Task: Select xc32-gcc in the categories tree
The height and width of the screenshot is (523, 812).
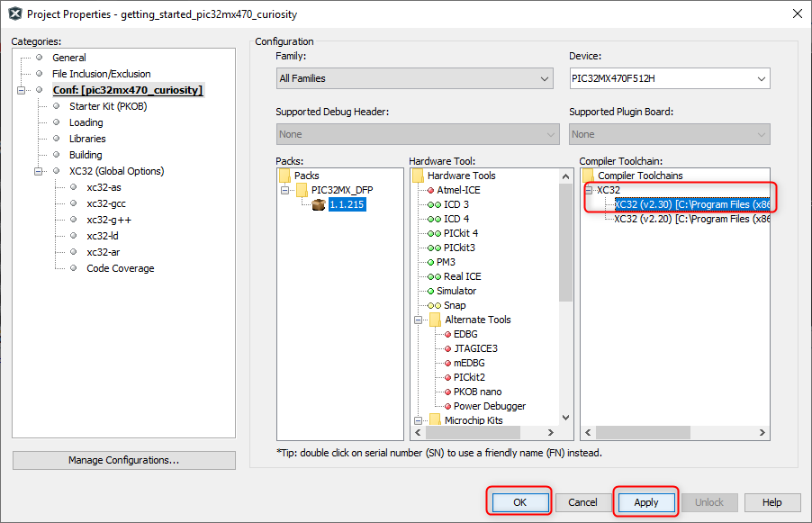Action: pos(105,203)
